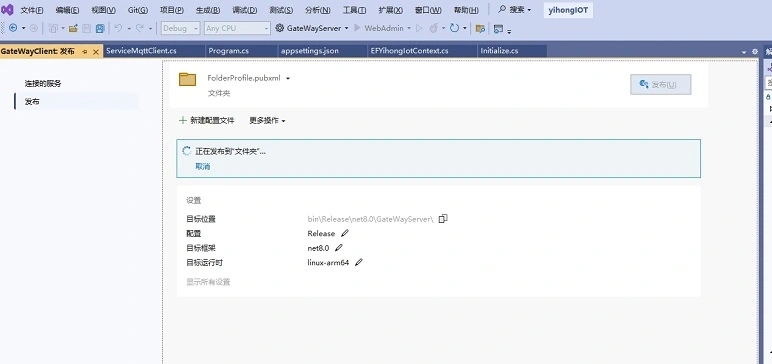
Task: Open the Any CPU platform dropdown
Action: click(237, 28)
